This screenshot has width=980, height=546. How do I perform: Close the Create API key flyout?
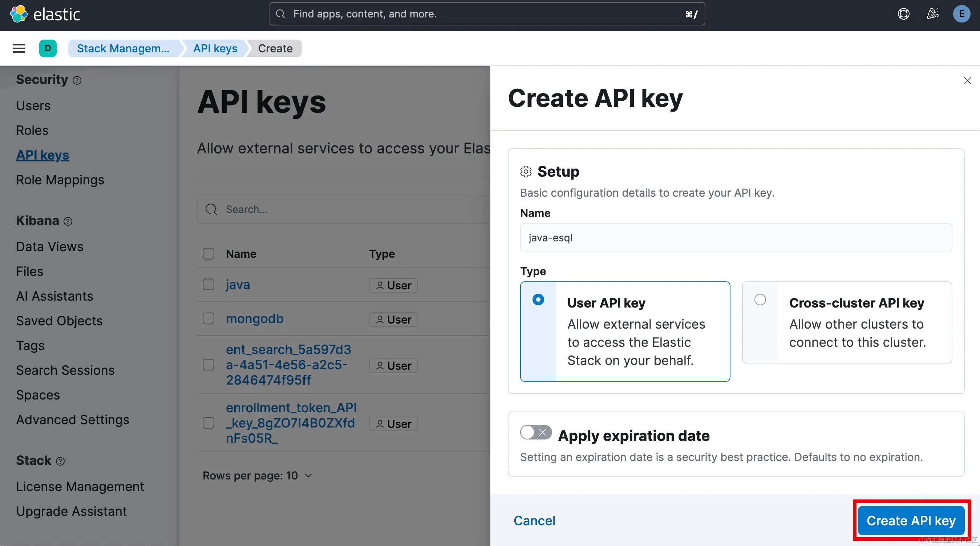tap(967, 81)
